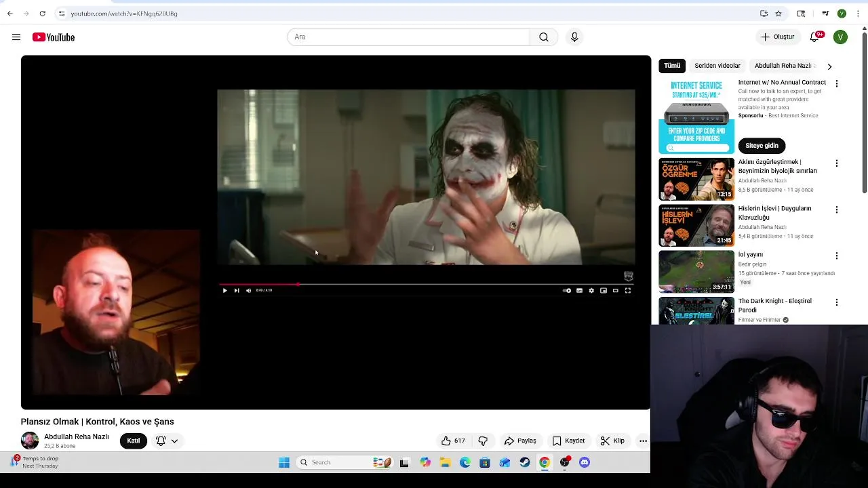Show more filter chips with right arrow
Image resolution: width=868 pixels, height=488 pixels.
pyautogui.click(x=829, y=66)
